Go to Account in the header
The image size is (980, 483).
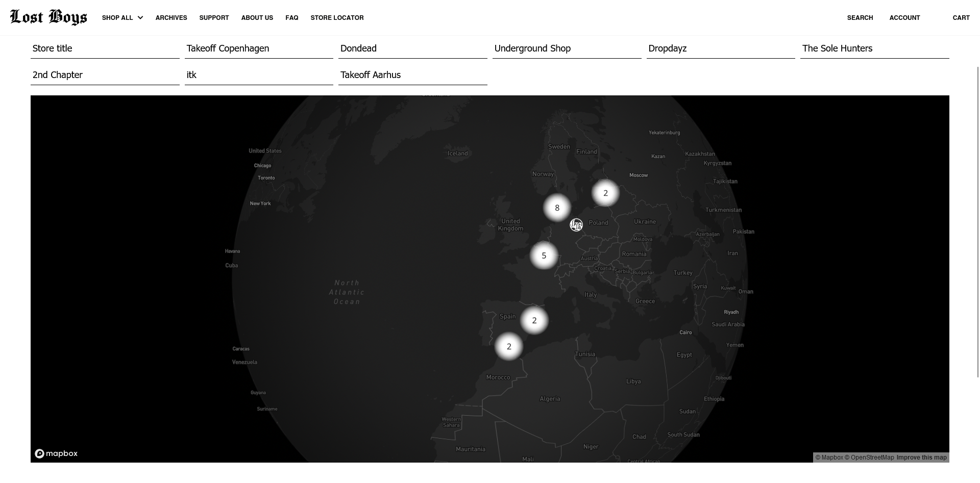coord(904,18)
